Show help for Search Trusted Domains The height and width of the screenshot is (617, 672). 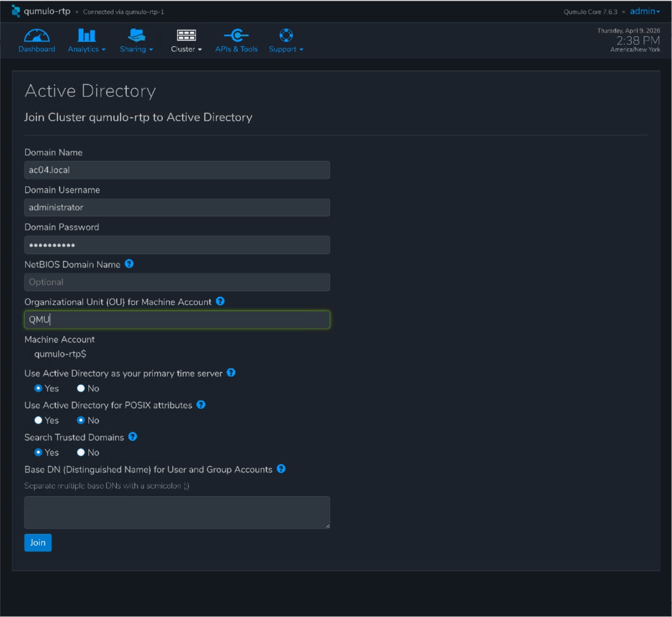pos(133,437)
